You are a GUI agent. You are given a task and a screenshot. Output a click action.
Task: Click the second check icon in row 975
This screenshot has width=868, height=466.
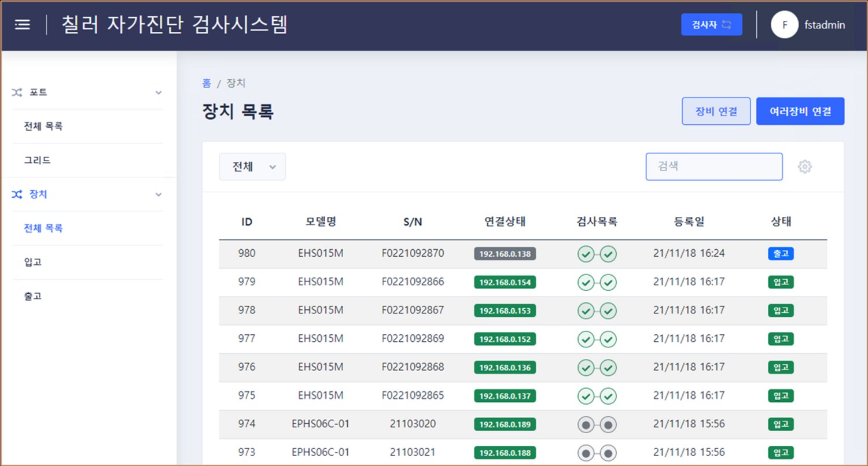tap(608, 395)
